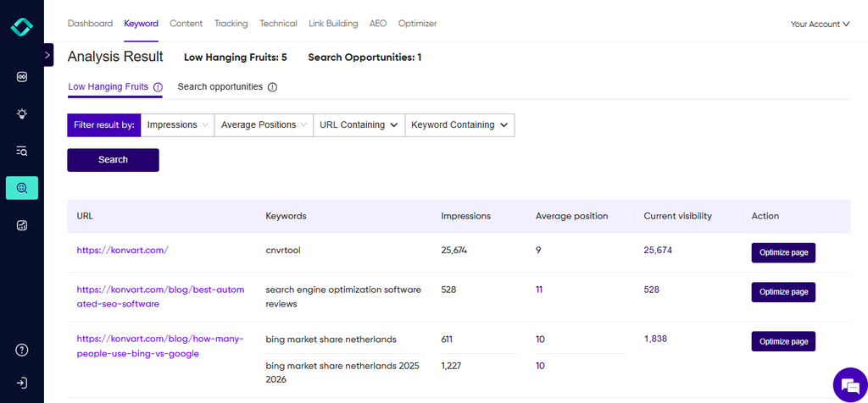Select the Keyword menu item
Viewport: 868px width, 403px height.
pyautogui.click(x=142, y=23)
